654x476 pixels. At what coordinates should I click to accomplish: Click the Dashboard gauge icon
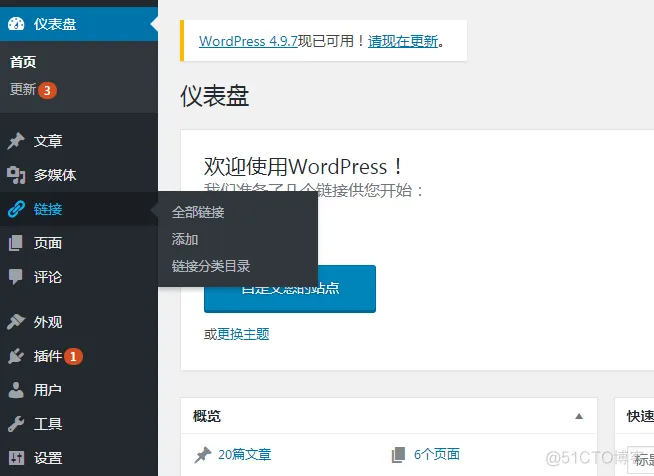pyautogui.click(x=16, y=21)
